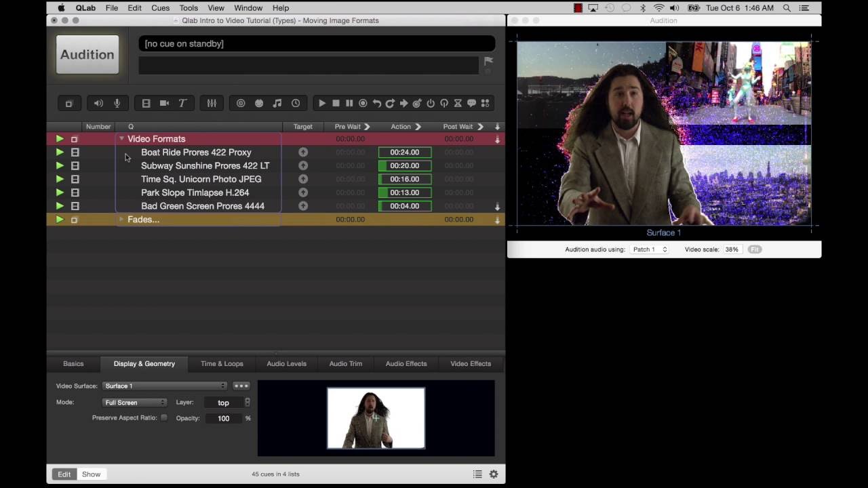Screen dimensions: 868x488
Task: Add a Fade cue with sliders icon
Action: click(x=212, y=104)
